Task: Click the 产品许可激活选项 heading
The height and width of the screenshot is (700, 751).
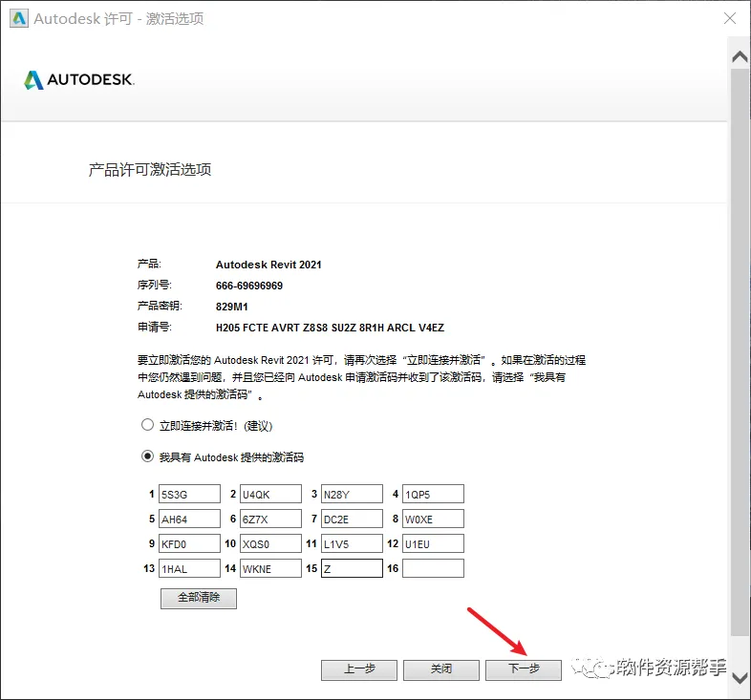Action: click(x=150, y=169)
